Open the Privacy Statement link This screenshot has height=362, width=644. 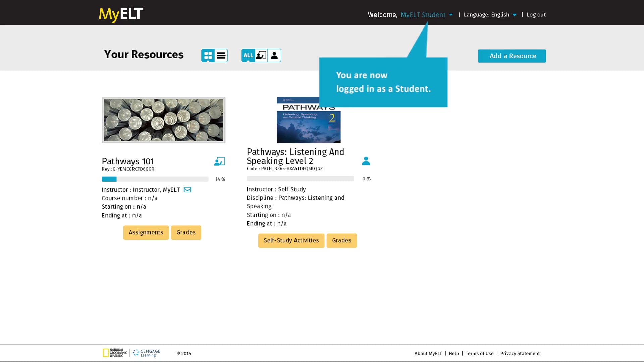tap(520, 353)
